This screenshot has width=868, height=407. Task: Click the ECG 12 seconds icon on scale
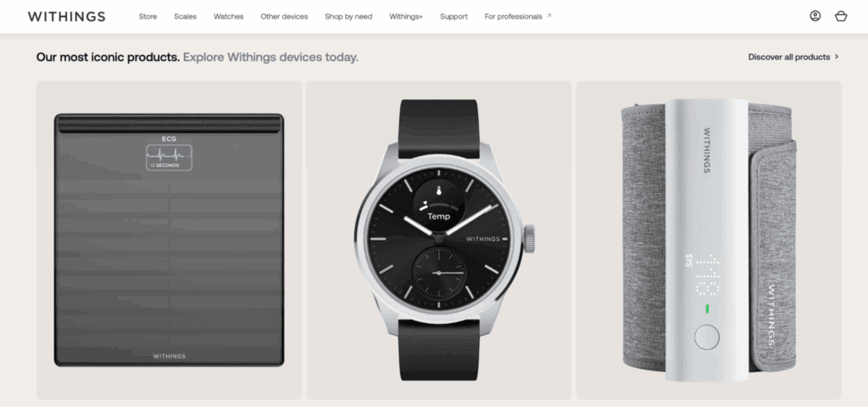coord(170,157)
